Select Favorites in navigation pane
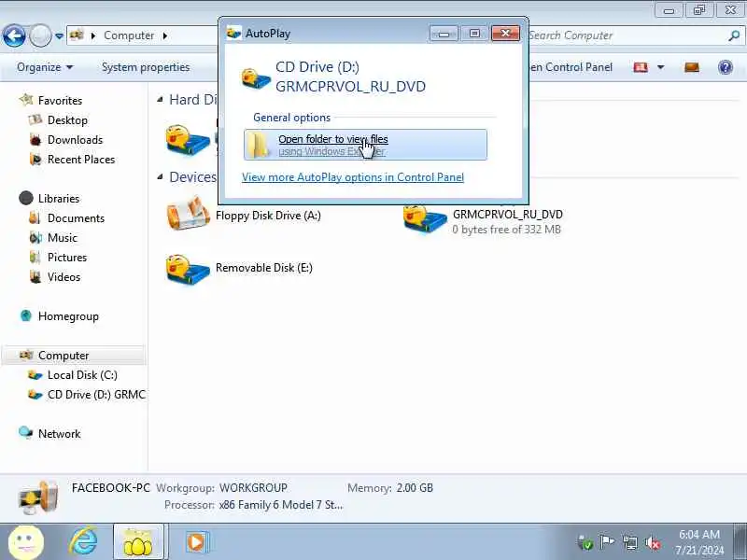Viewport: 747px width, 560px height. [x=60, y=101]
